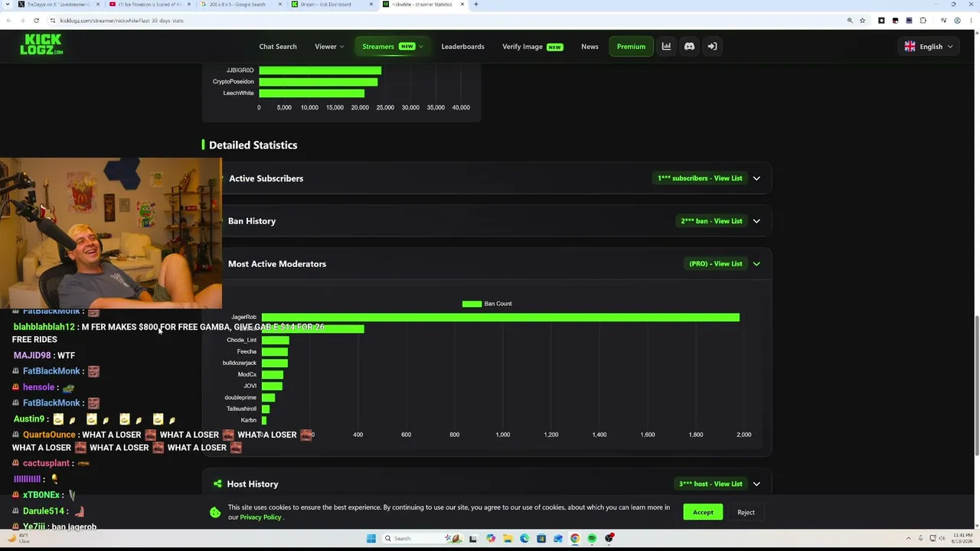Open the Viewer dropdown menu
980x551 pixels.
[x=329, y=47]
